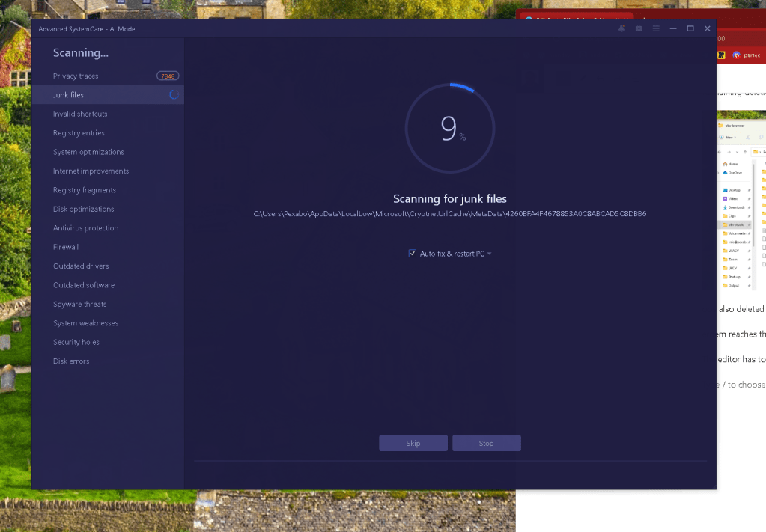Image resolution: width=766 pixels, height=532 pixels.
Task: Close the Advanced SystemCare window
Action: point(707,28)
